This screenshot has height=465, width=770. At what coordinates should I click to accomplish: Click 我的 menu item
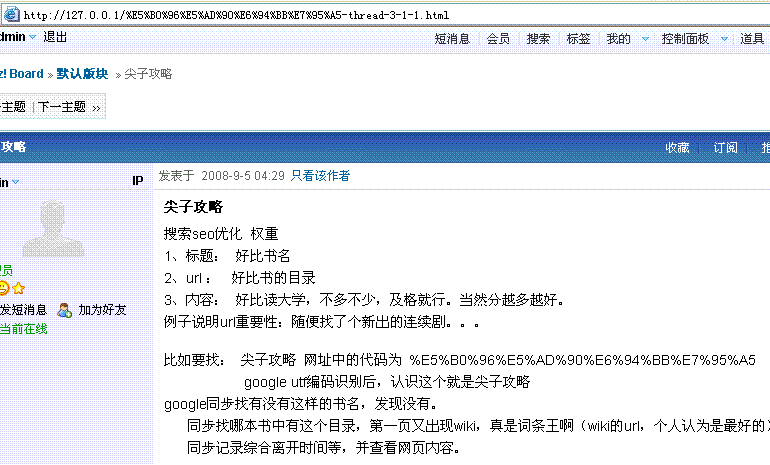point(618,39)
